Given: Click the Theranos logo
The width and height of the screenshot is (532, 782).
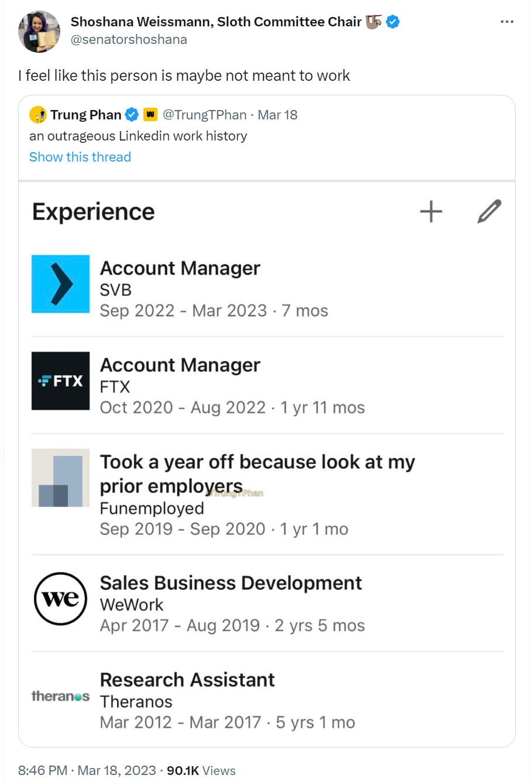Looking at the screenshot, I should (x=60, y=696).
